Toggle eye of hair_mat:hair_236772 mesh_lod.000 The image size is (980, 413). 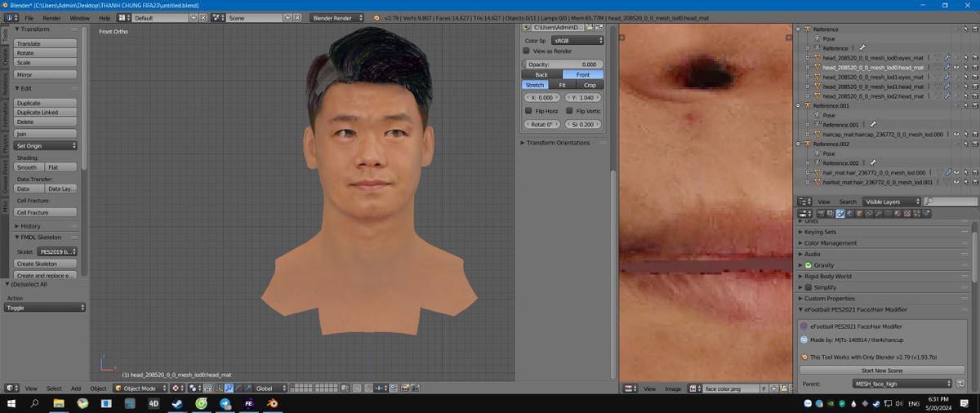click(955, 172)
